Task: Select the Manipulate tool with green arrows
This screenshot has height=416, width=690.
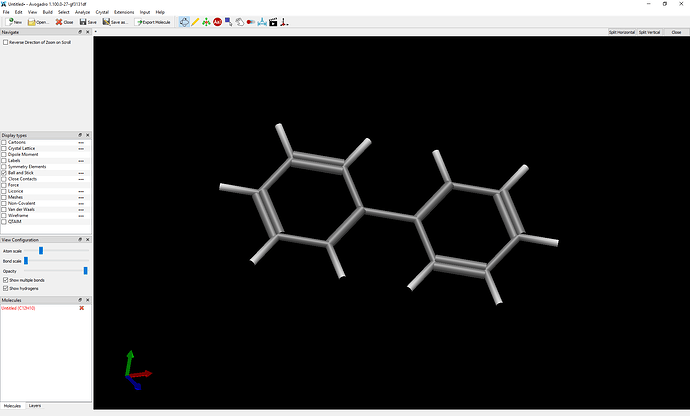Action: [x=206, y=22]
